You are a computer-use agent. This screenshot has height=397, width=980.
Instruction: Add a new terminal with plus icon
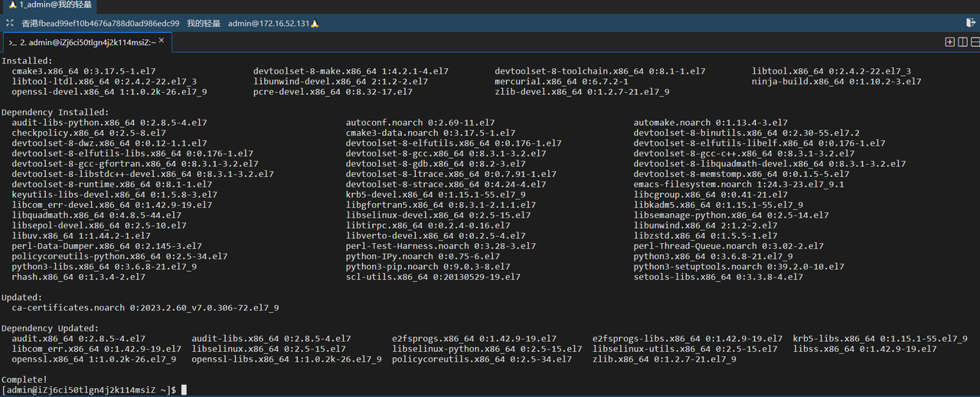pos(950,42)
